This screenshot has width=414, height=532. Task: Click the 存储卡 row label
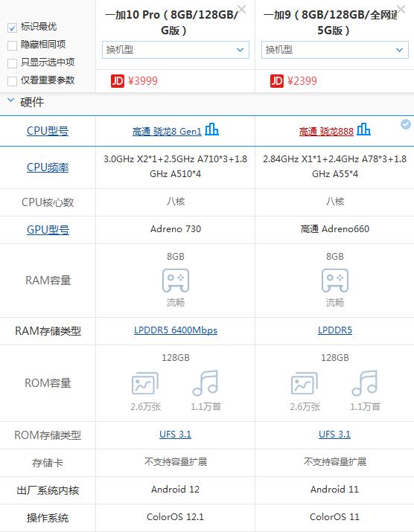(x=48, y=463)
